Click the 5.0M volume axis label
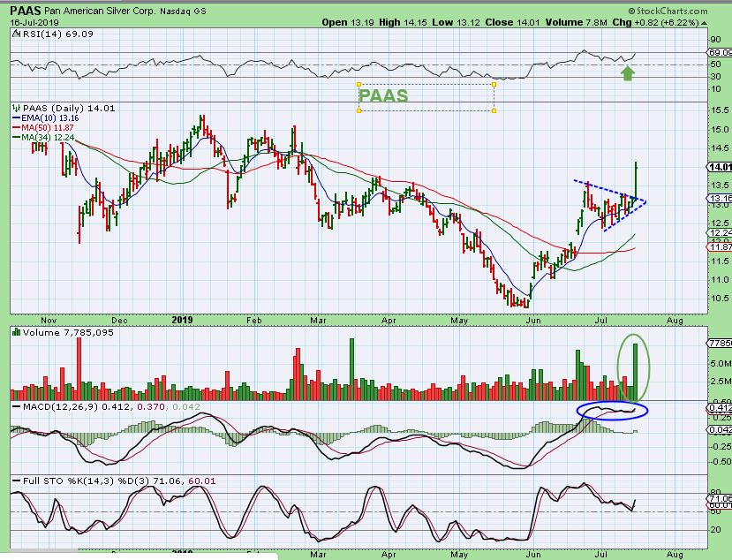Screen dimensions: 732x560 (721, 363)
